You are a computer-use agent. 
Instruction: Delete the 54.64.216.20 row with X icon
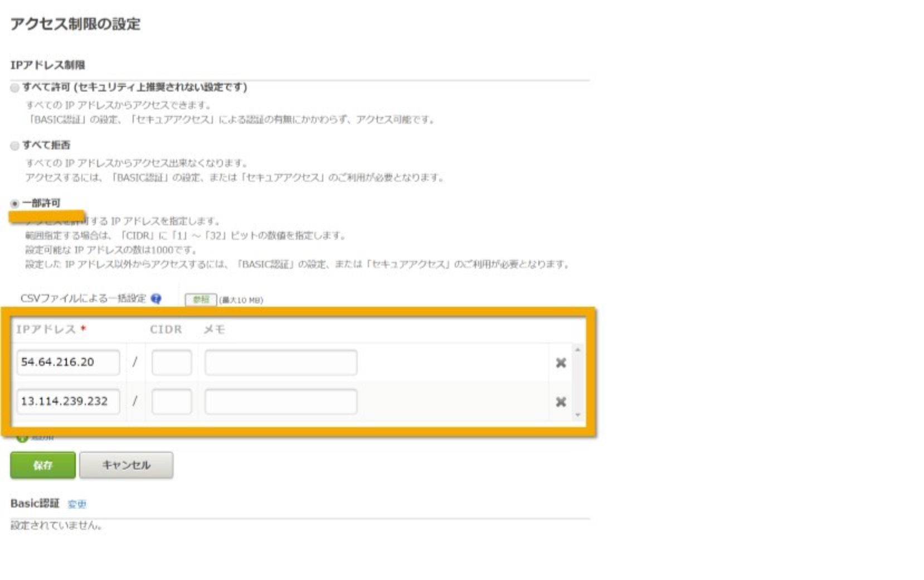[561, 363]
